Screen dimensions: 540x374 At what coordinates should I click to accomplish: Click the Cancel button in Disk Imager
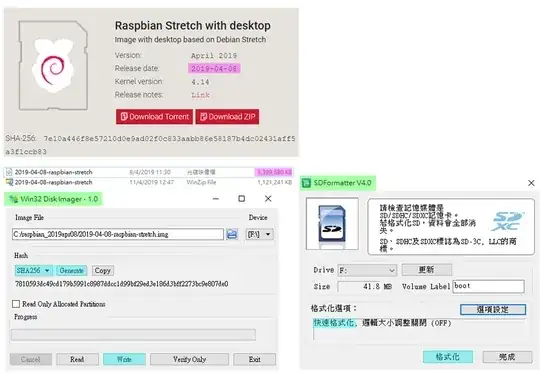[31, 359]
